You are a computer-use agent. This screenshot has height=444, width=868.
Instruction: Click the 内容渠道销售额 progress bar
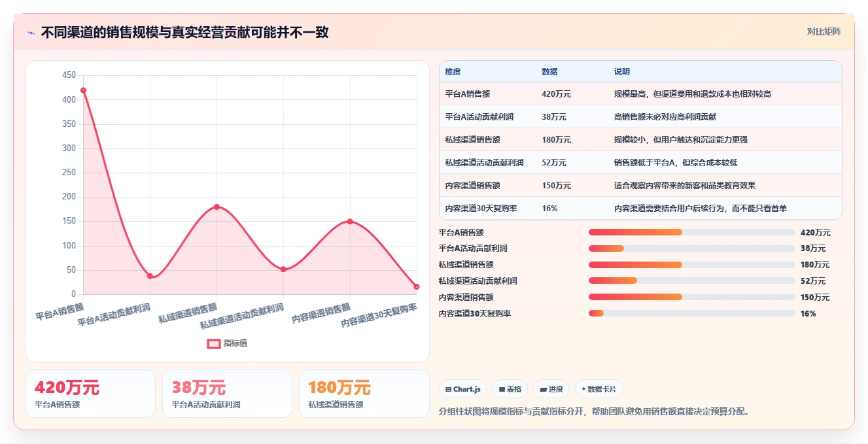(x=692, y=297)
